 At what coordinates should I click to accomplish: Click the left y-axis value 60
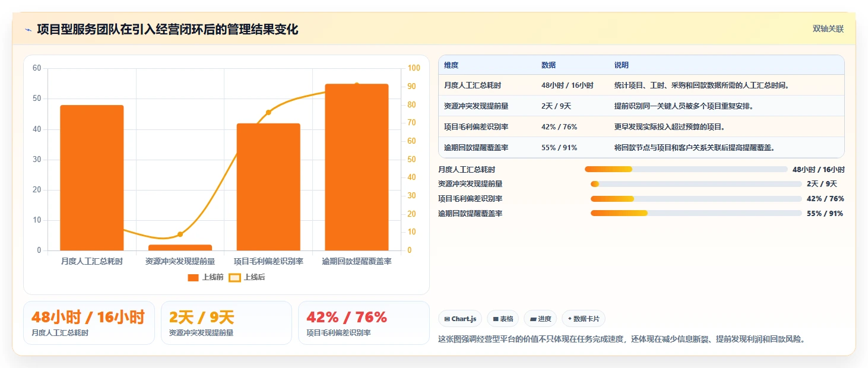click(37, 68)
